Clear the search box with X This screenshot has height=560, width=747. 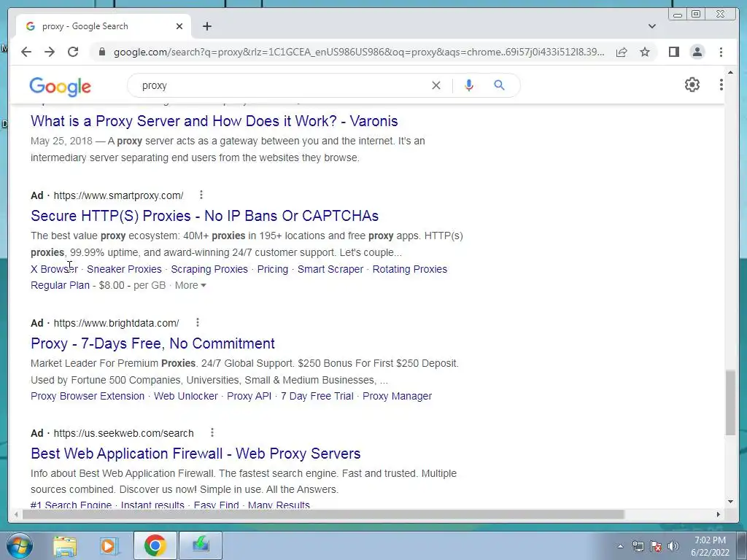pyautogui.click(x=436, y=86)
